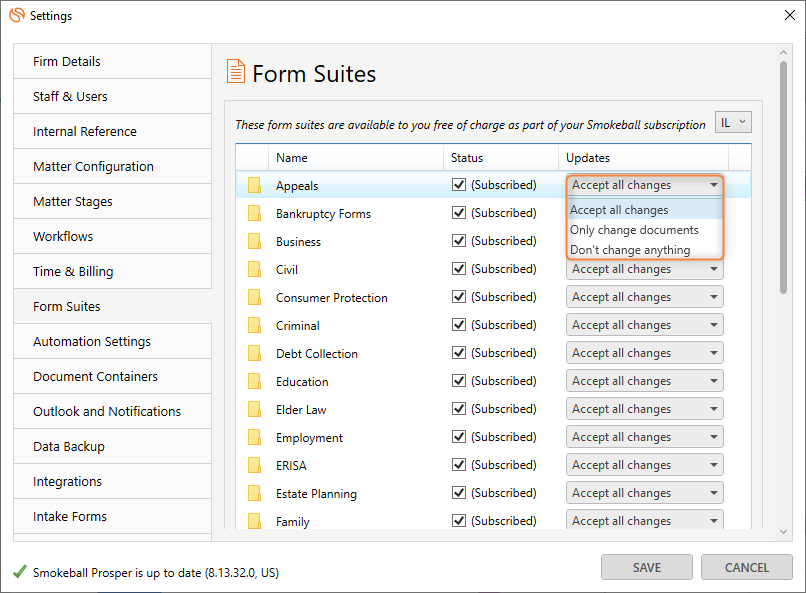Click the Education folder icon
The height and width of the screenshot is (593, 806).
(x=254, y=381)
